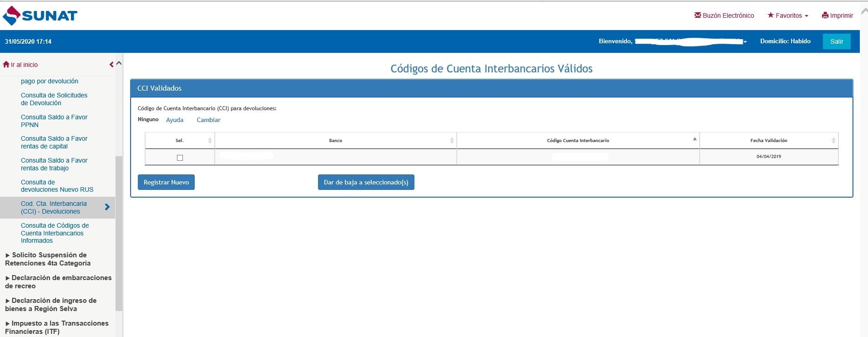This screenshot has width=868, height=337.
Task: Click the SUNAT logo
Action: point(40,15)
